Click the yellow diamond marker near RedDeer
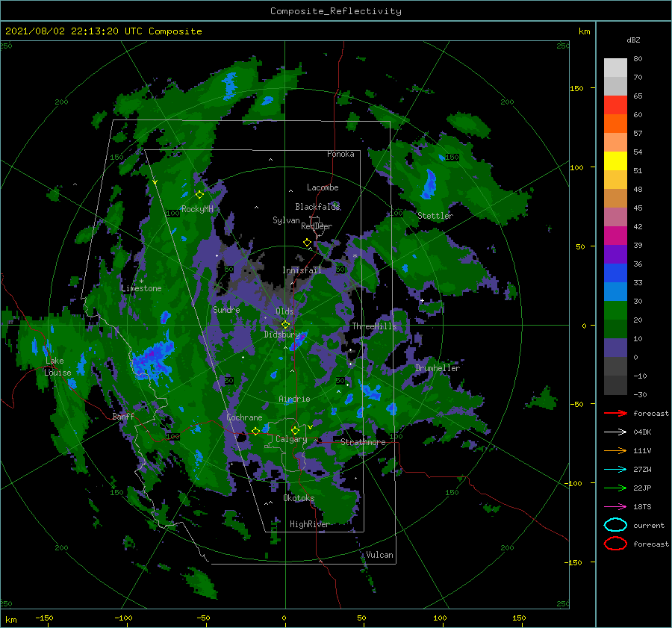Screen dimensions: 672x628 pos(308,243)
